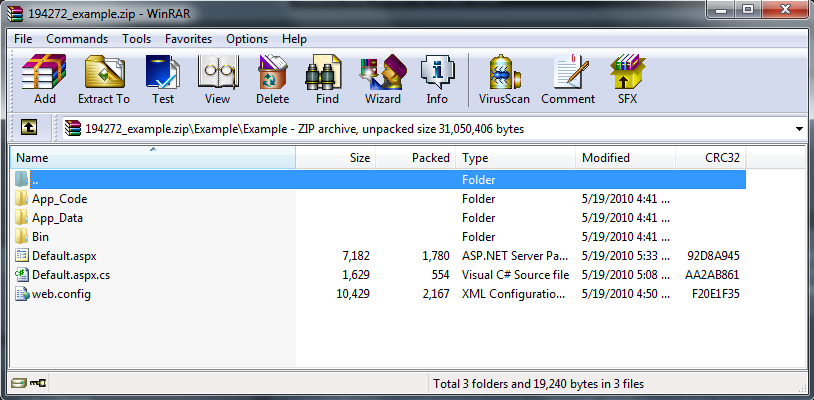
Task: Sort by the Type column header
Action: [x=516, y=158]
